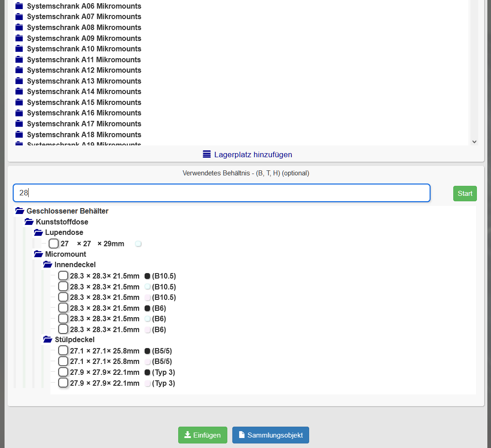
Task: Click the document icon in the Sammlungsobjekt button
Action: coord(242,435)
